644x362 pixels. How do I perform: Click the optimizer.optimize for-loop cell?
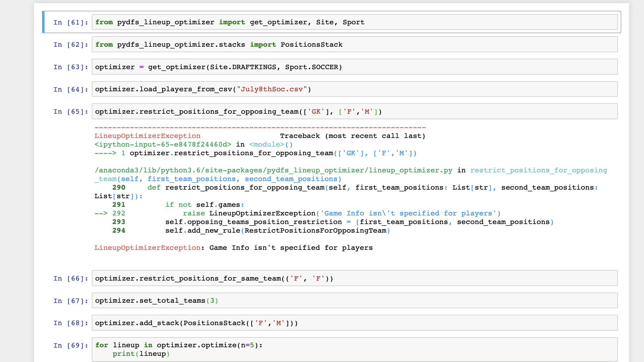click(x=355, y=349)
